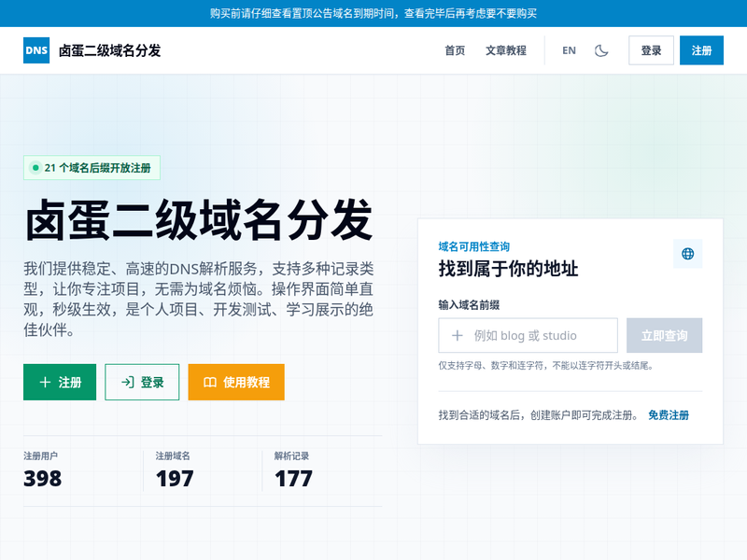Click the large 卤蛋二级域名分发 hero heading
The height and width of the screenshot is (560, 747).
[x=199, y=220]
